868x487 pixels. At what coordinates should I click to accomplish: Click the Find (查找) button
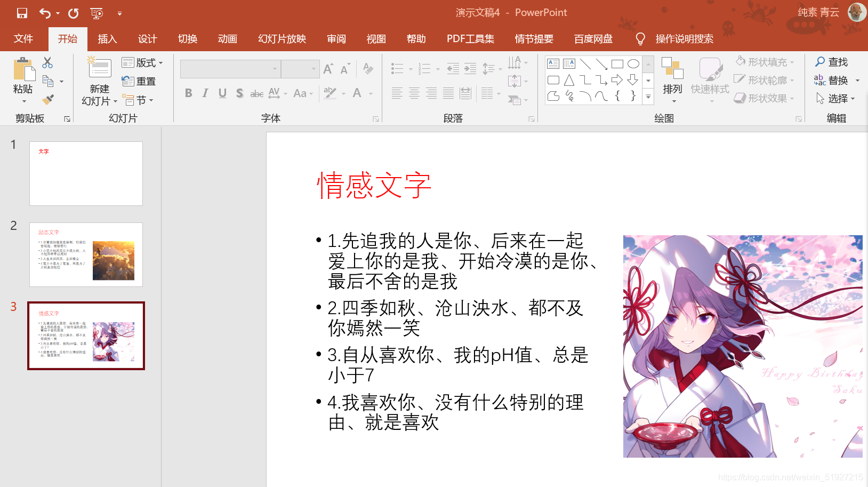click(x=832, y=62)
